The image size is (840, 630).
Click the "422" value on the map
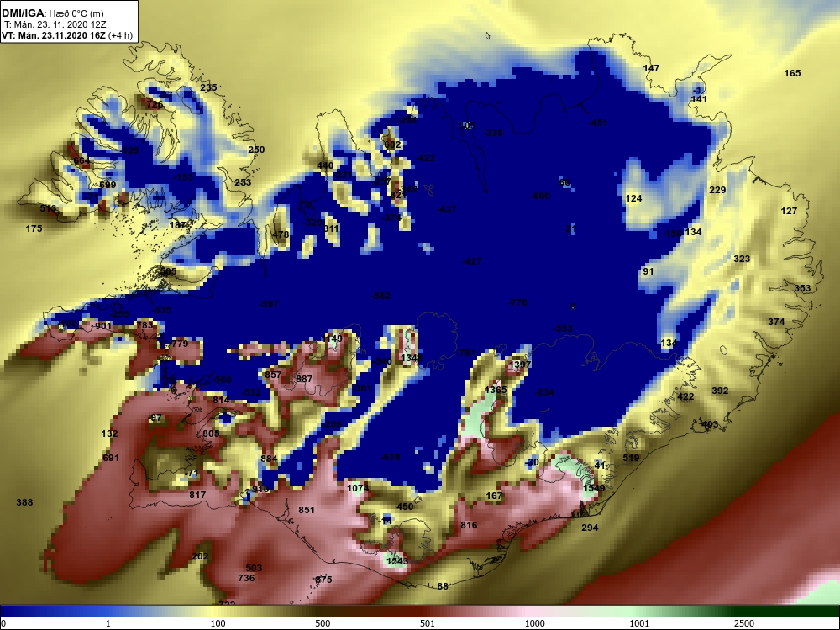point(685,397)
